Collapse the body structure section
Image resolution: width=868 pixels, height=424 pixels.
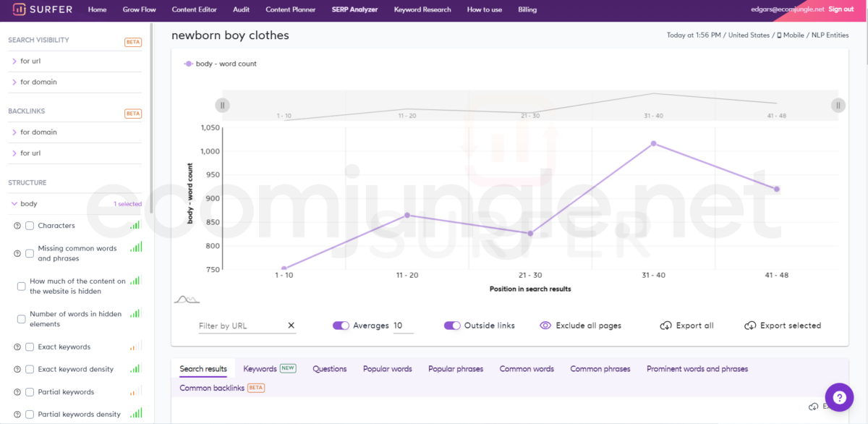14,204
